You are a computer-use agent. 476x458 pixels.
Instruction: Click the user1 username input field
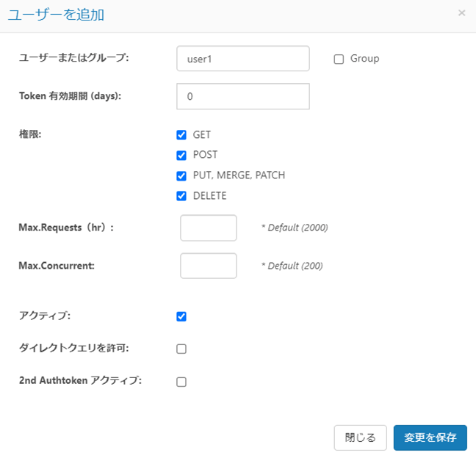click(242, 59)
